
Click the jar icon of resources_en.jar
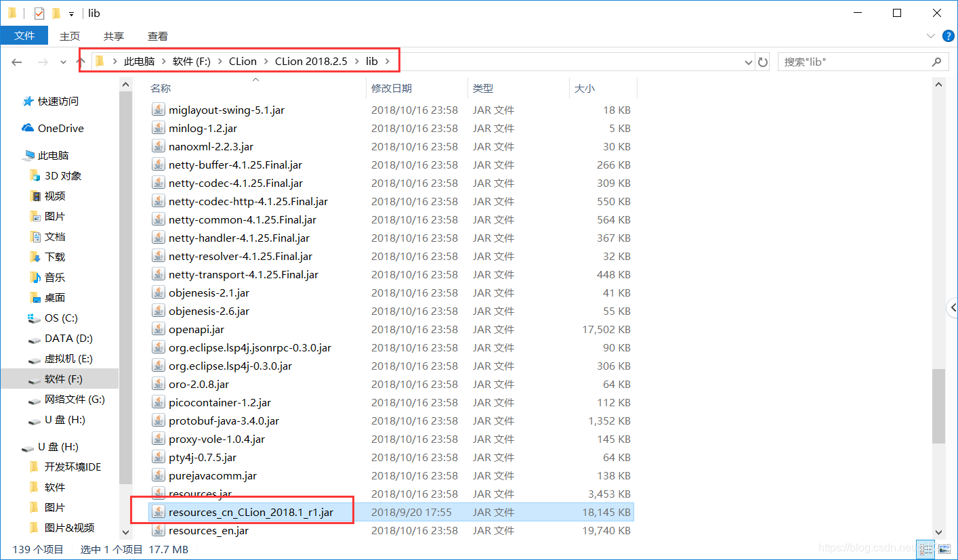pos(159,530)
